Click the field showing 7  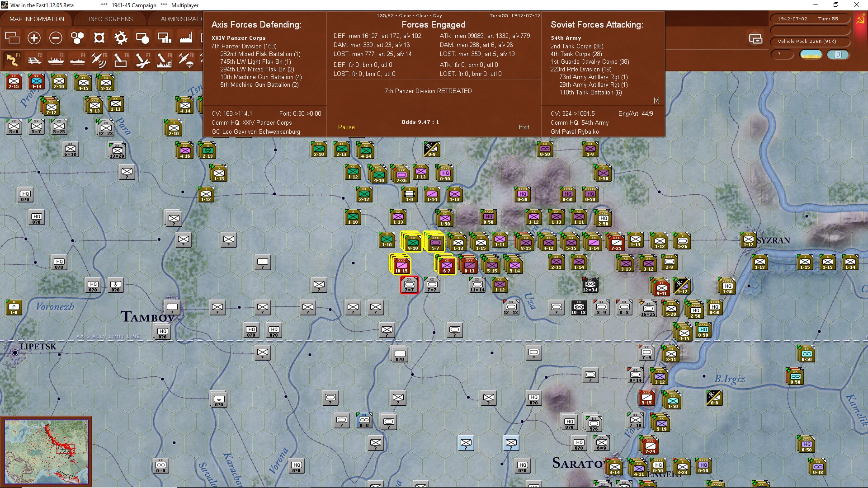tap(782, 54)
